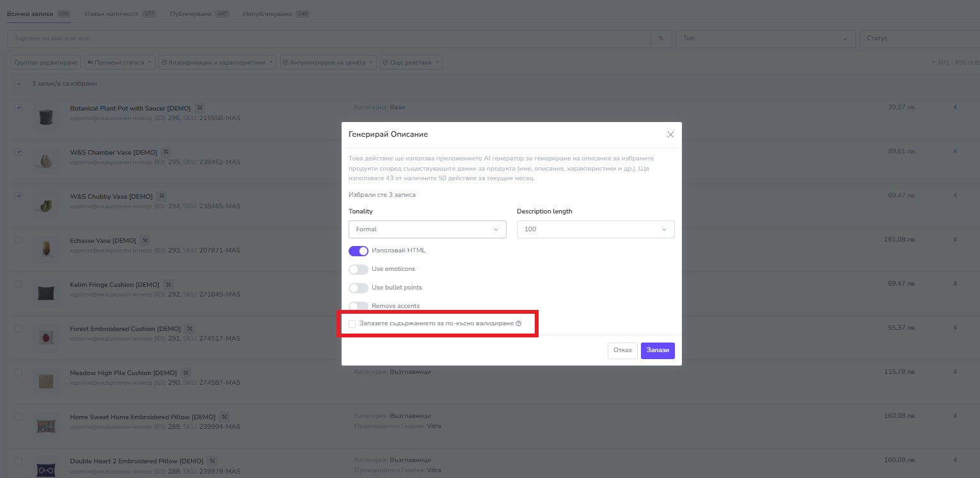
Task: Click discount icon beside Double Heart 2 Pillow
Action: (x=212, y=461)
